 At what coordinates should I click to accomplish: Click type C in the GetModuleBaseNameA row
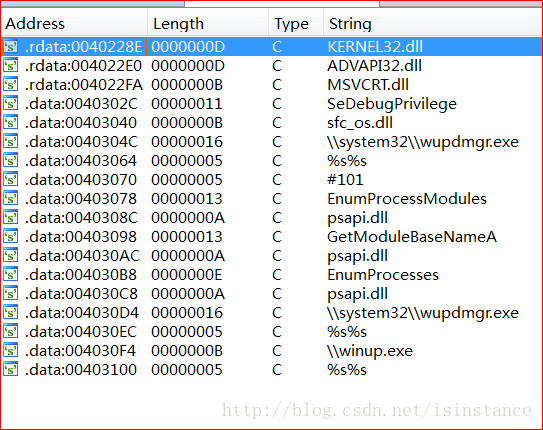(277, 237)
